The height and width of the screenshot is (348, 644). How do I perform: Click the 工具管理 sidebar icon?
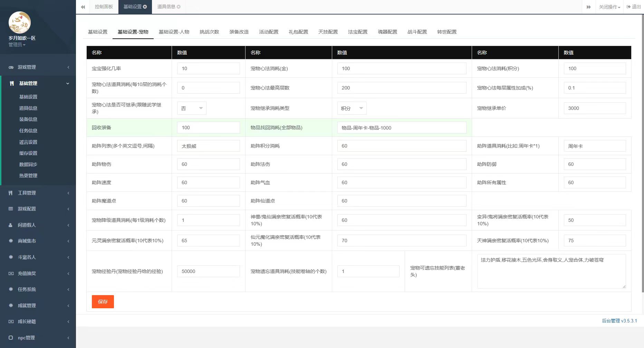(11, 193)
